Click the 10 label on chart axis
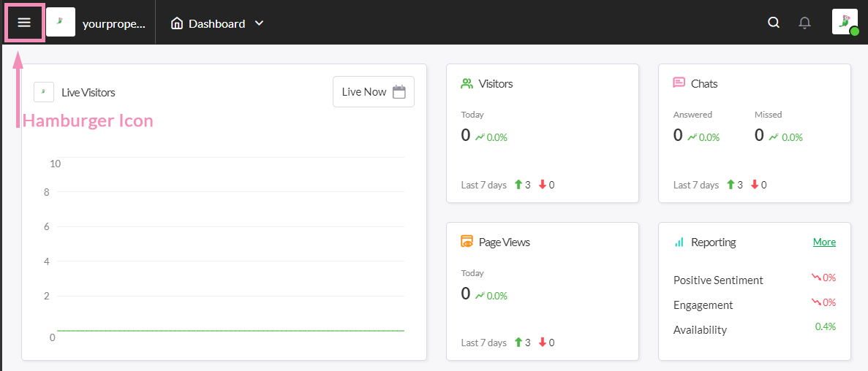Image resolution: width=868 pixels, height=371 pixels. (55, 164)
